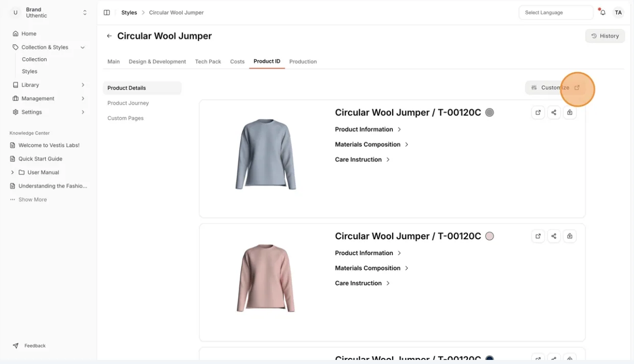This screenshot has width=634, height=364.
Task: Open the Settings gear icon
Action: [15, 112]
